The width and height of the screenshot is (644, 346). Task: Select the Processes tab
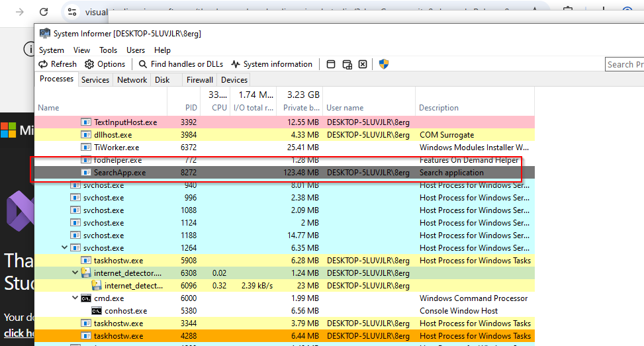[x=56, y=79]
